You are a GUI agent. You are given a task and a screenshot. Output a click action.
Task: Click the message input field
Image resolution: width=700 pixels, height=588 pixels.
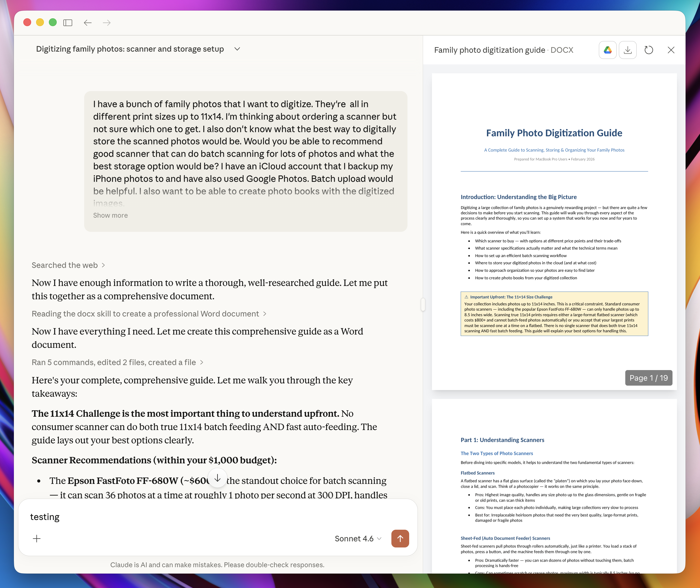point(200,517)
